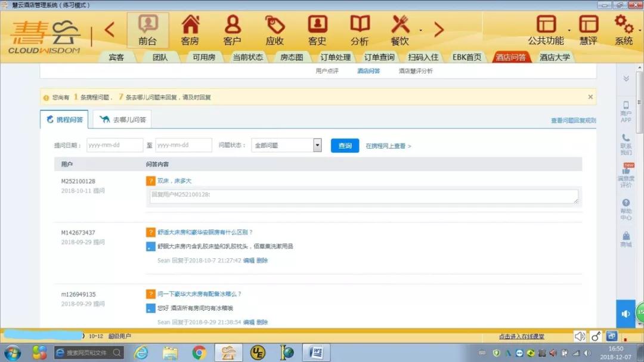The height and width of the screenshot is (362, 644).
Task: Open the 商城 mall from sidebar
Action: 626,239
